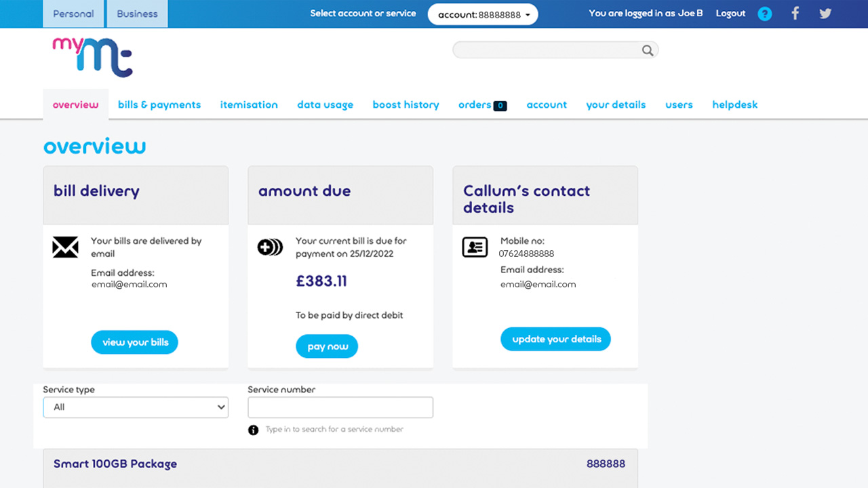Image resolution: width=868 pixels, height=488 pixels.
Task: Open help via question mark icon
Action: point(764,14)
